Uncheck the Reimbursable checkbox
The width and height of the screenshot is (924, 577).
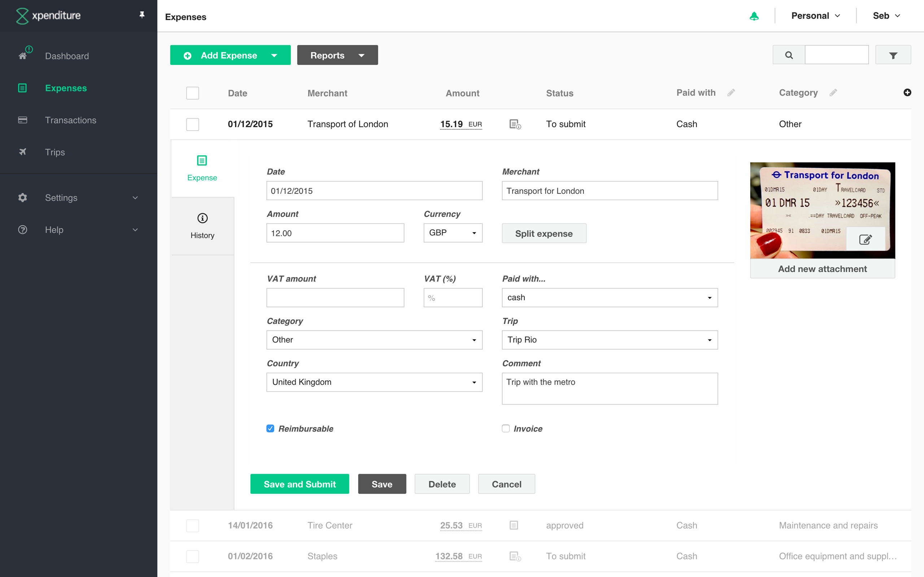[270, 428]
